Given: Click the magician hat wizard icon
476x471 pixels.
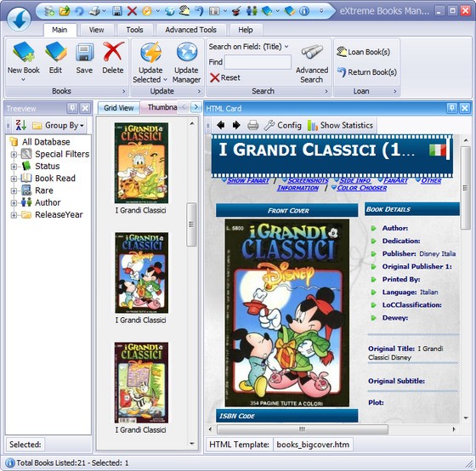Looking at the screenshot, I should pyautogui.click(x=236, y=11).
